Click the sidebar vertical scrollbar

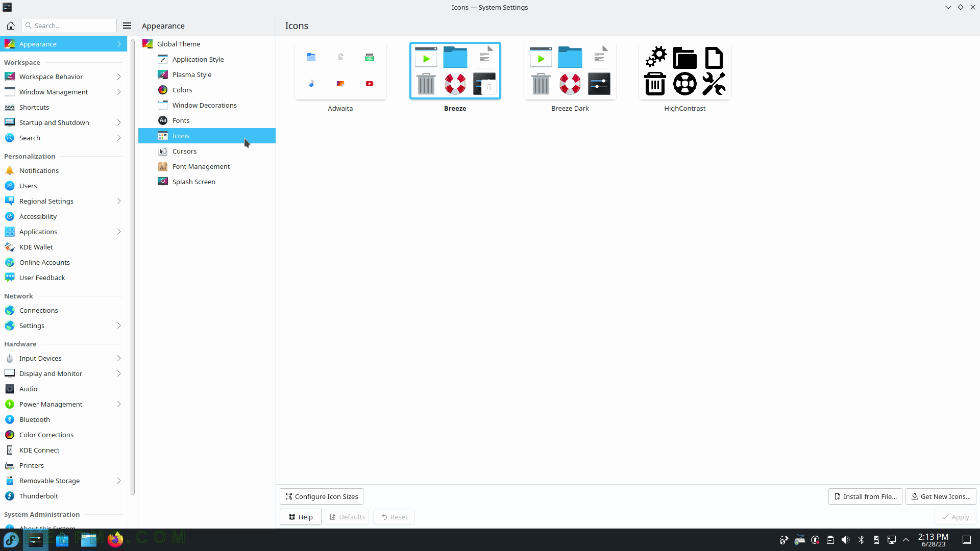pos(133,267)
